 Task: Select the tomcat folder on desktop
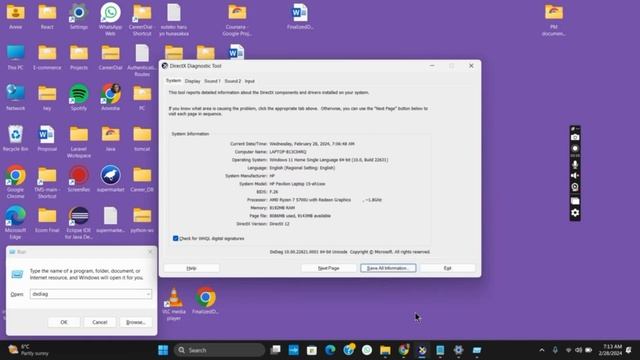click(142, 138)
